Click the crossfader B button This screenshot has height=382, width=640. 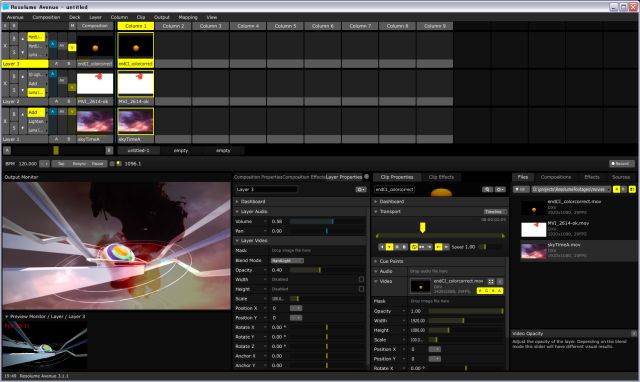click(109, 151)
